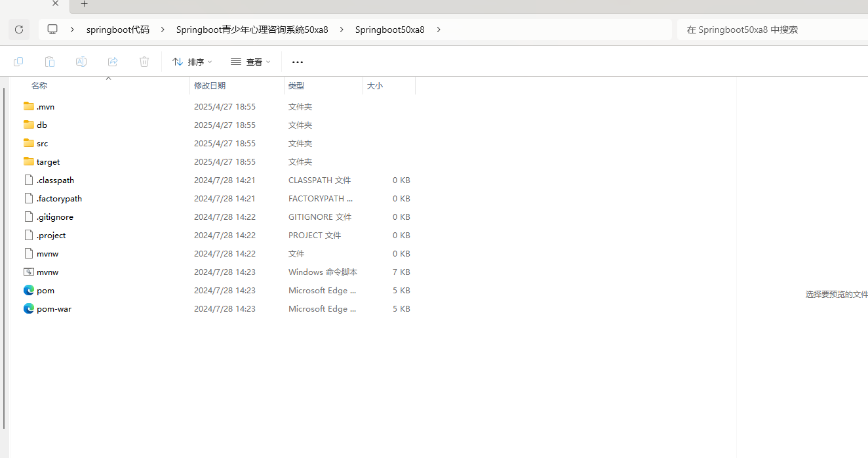Click the Paste toolbar icon

pos(50,62)
